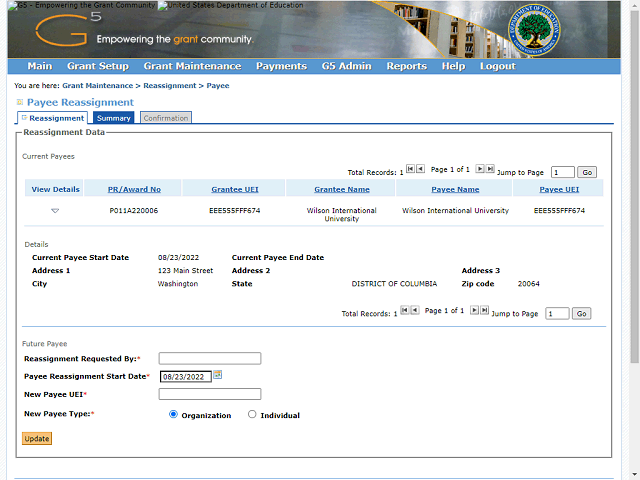Open the Help menu

pos(453,66)
